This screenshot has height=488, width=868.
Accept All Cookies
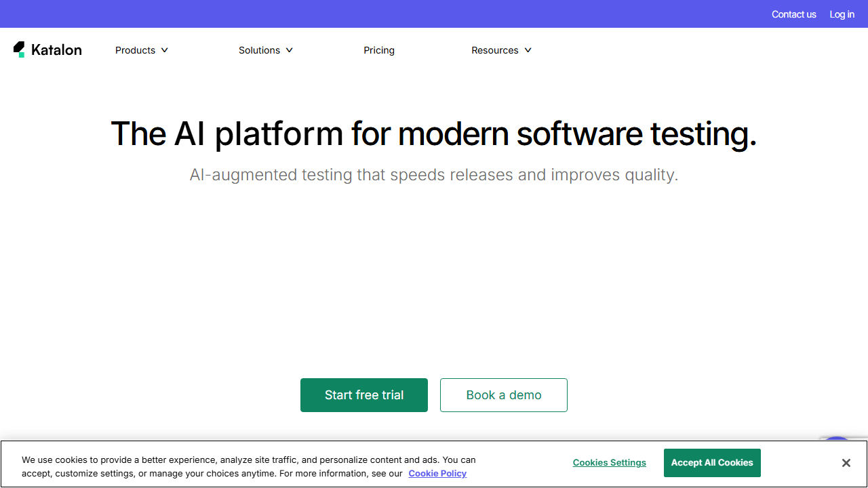712,463
